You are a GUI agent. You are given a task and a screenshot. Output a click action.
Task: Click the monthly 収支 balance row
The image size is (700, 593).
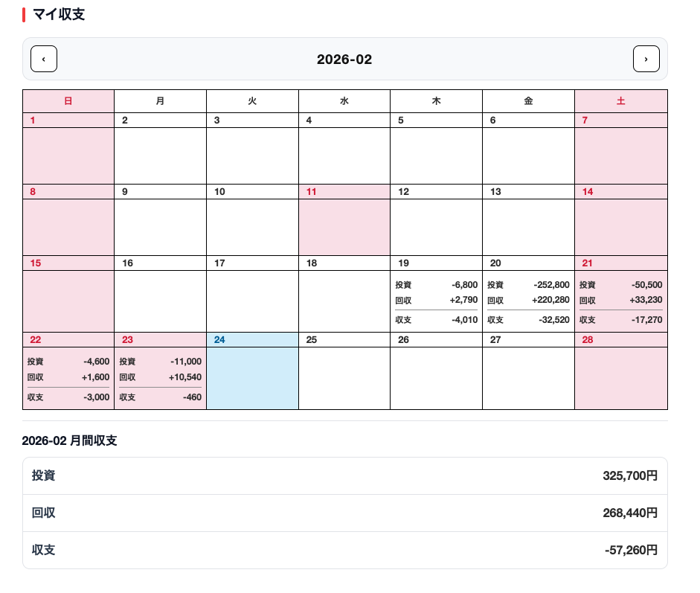click(344, 551)
